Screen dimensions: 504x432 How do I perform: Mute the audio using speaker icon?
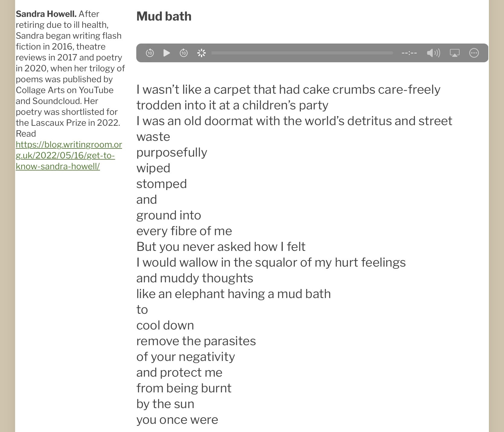pyautogui.click(x=433, y=53)
